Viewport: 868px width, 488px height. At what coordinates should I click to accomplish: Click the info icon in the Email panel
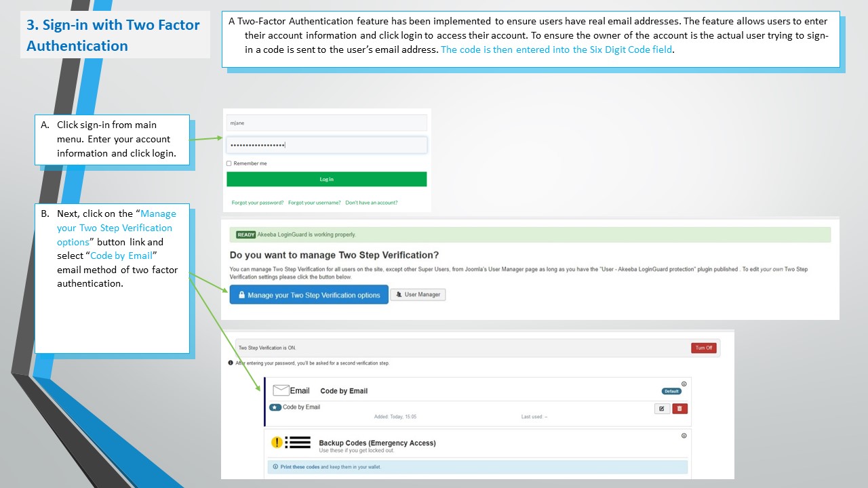click(684, 384)
